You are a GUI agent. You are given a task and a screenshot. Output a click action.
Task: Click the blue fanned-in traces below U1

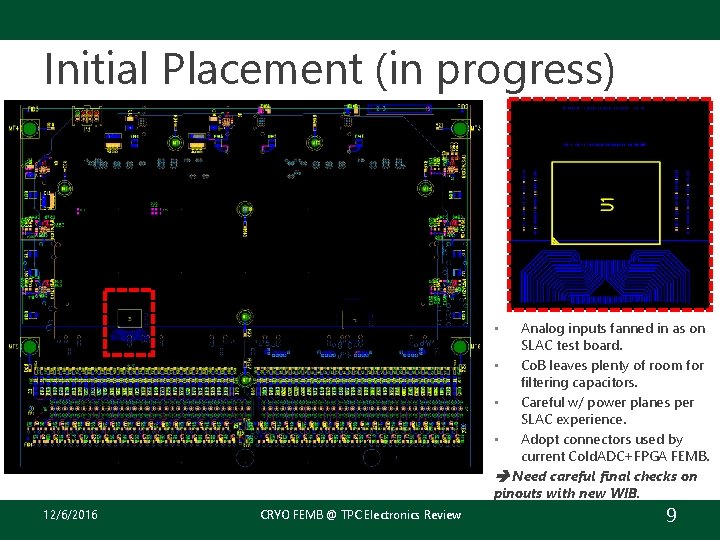605,276
